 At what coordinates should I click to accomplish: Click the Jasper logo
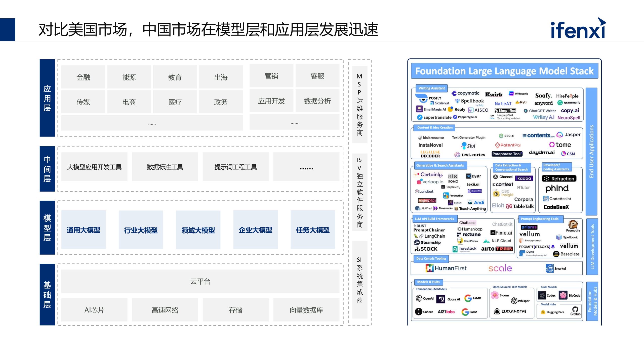[x=569, y=135]
